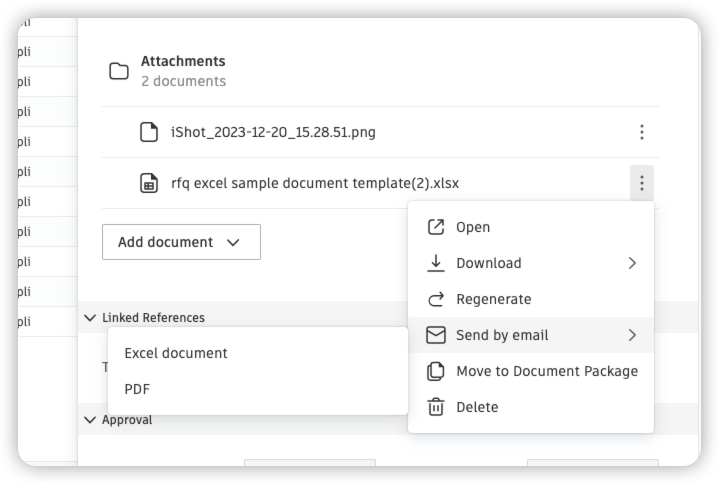
Task: Open more options for iShot PNG file
Action: 641,132
